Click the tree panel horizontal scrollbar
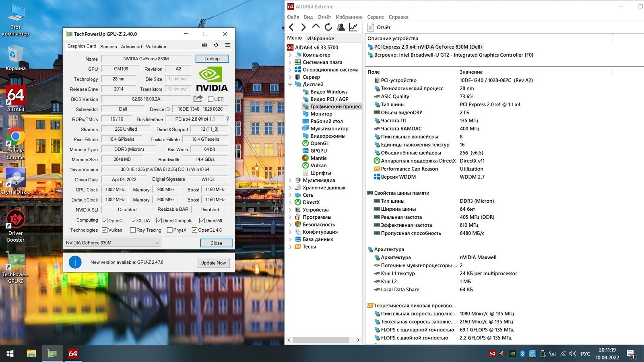Image resolution: width=644 pixels, height=362 pixels. tap(321, 340)
